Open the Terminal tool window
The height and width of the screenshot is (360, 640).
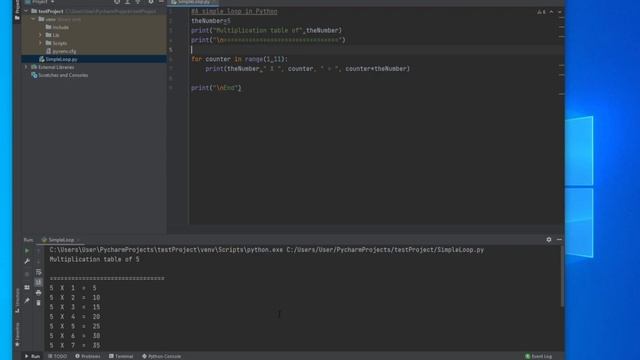click(x=121, y=356)
